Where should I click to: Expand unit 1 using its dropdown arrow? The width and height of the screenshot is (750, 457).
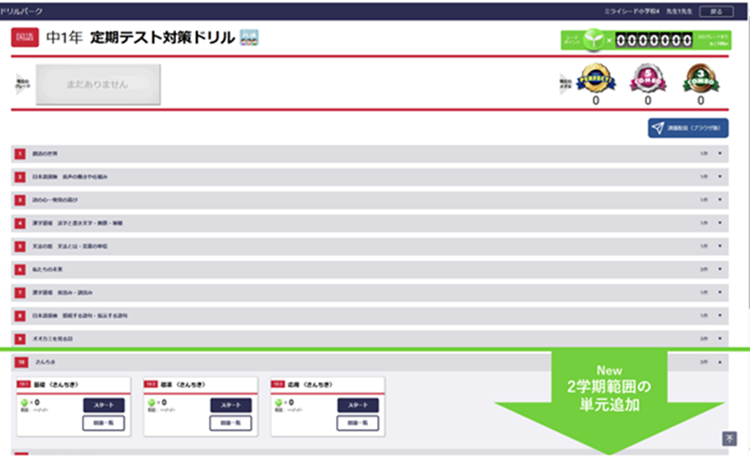coord(720,153)
